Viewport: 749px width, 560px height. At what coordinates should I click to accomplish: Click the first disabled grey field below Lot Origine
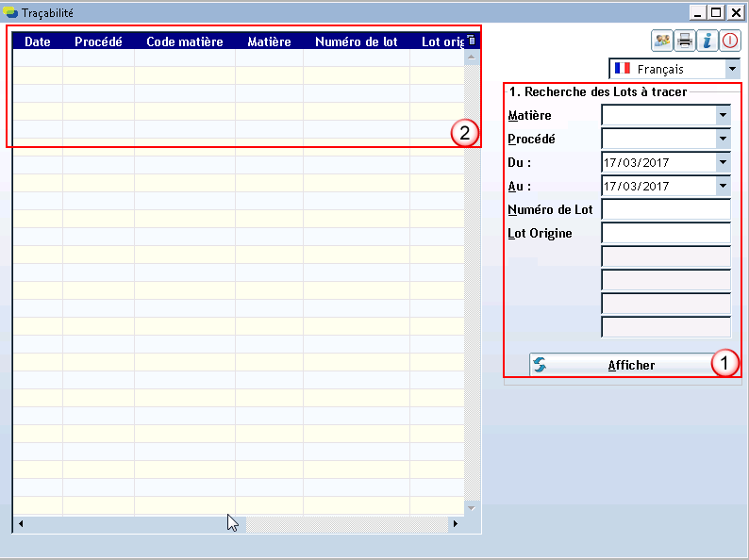666,256
